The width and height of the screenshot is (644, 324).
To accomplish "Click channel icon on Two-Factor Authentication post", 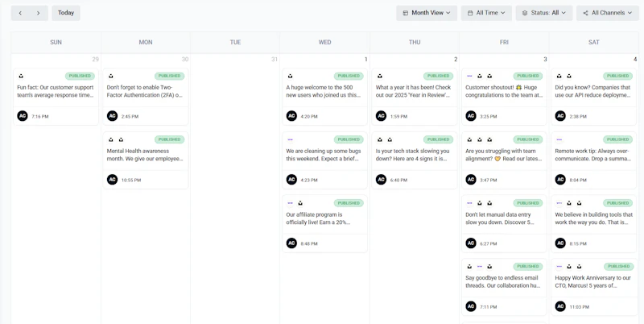I will coord(111,76).
